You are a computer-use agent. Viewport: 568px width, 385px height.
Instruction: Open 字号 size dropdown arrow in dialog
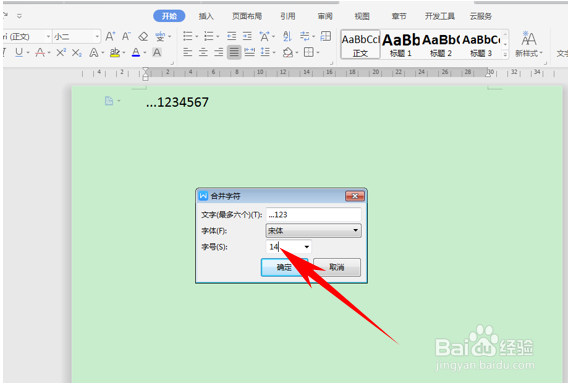click(306, 247)
